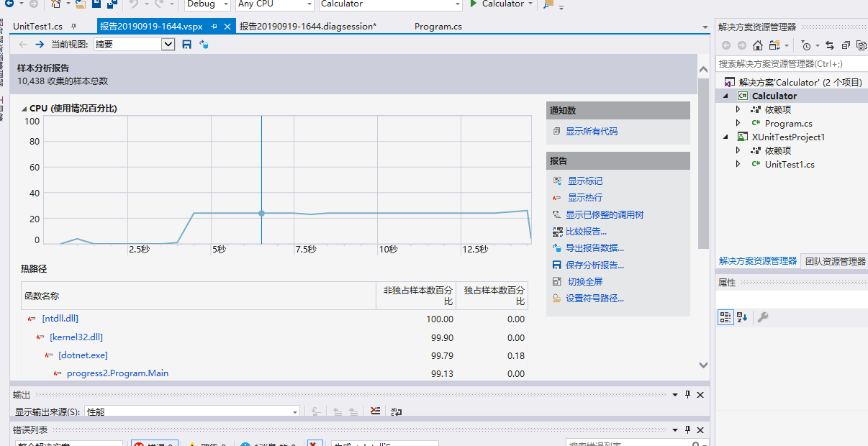Click the 设置符号路径... link
This screenshot has width=868, height=446.
point(595,299)
